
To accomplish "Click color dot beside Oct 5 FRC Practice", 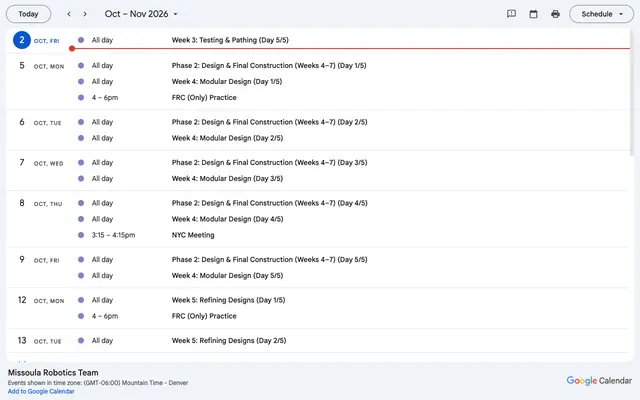I will point(81,97).
